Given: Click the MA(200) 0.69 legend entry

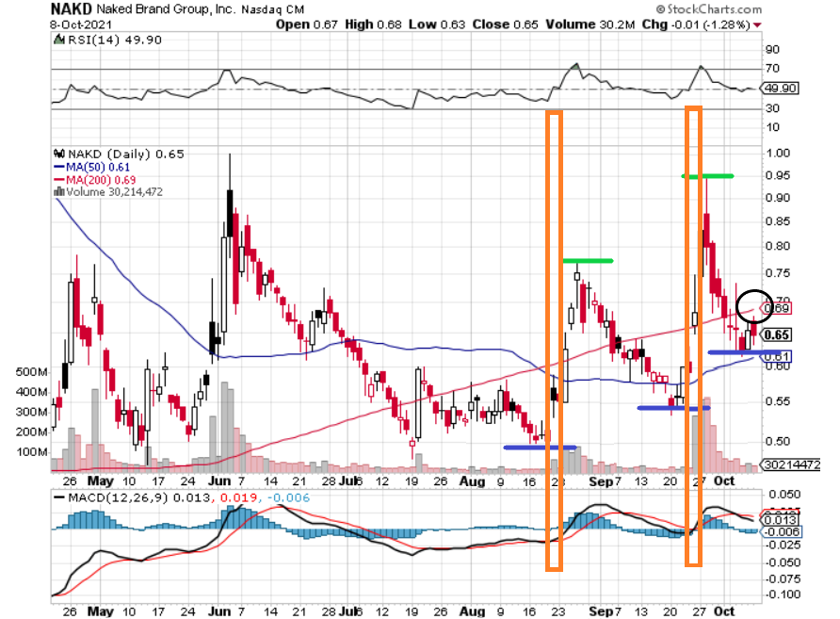Looking at the screenshot, I should (x=94, y=180).
